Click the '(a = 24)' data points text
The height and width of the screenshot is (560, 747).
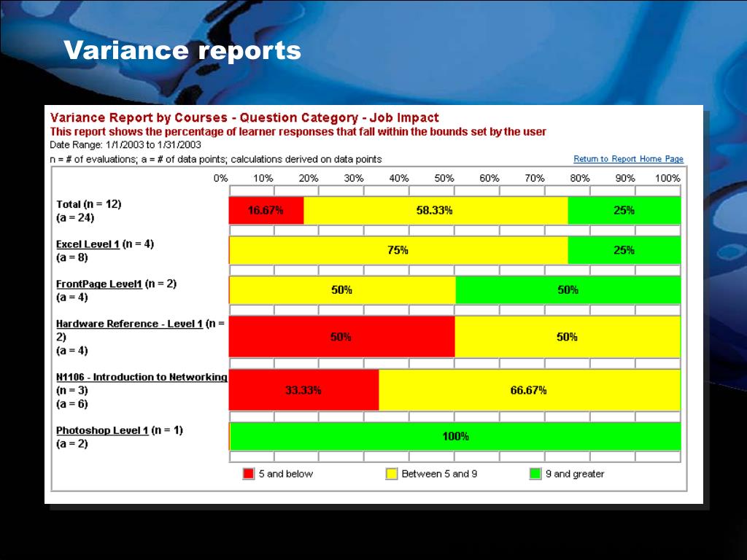pos(75,217)
